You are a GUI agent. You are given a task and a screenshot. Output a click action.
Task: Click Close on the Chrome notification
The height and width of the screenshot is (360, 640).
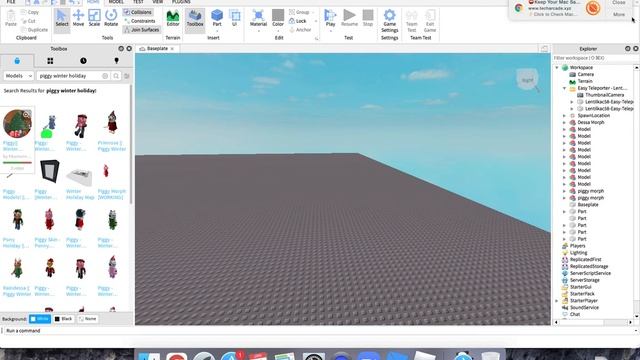[619, 2]
